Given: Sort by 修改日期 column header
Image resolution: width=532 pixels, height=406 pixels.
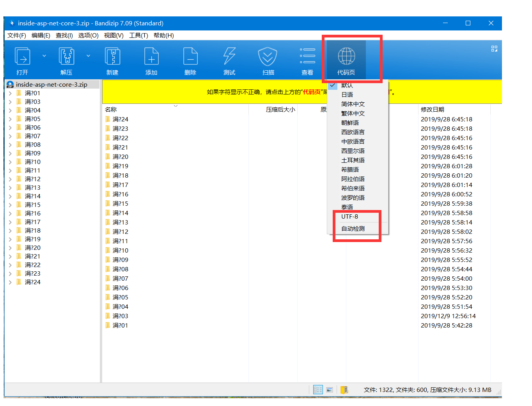Looking at the screenshot, I should pos(454,110).
